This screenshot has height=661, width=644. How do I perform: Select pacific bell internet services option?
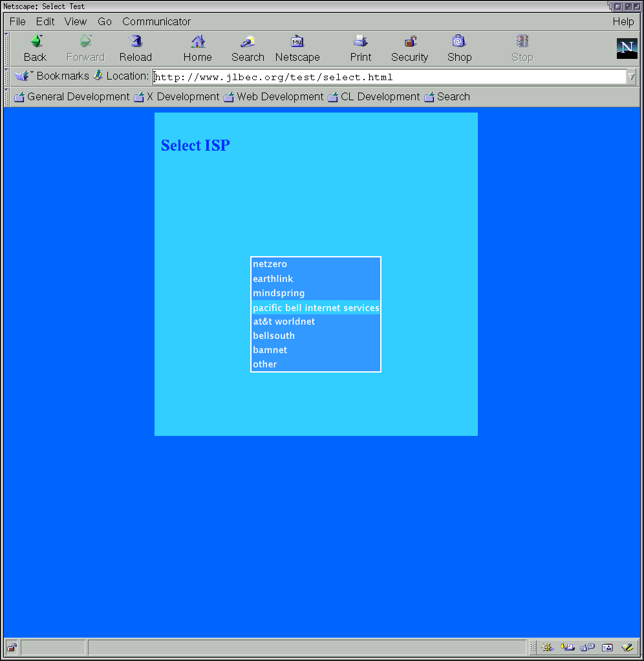pos(316,307)
